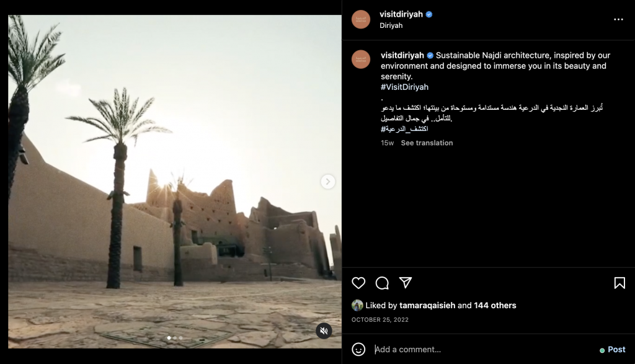
Task: Open the Diriyah location link
Action: click(391, 25)
